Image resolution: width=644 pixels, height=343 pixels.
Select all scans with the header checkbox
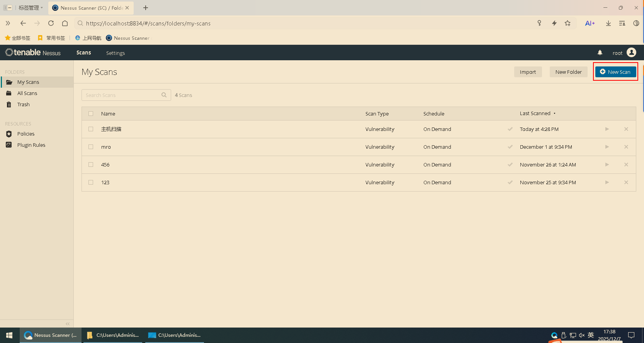[91, 114]
